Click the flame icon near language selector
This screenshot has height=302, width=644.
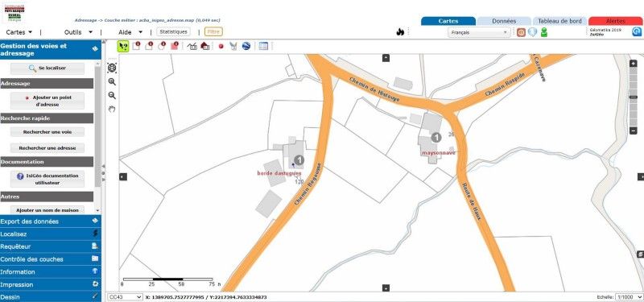(x=400, y=32)
